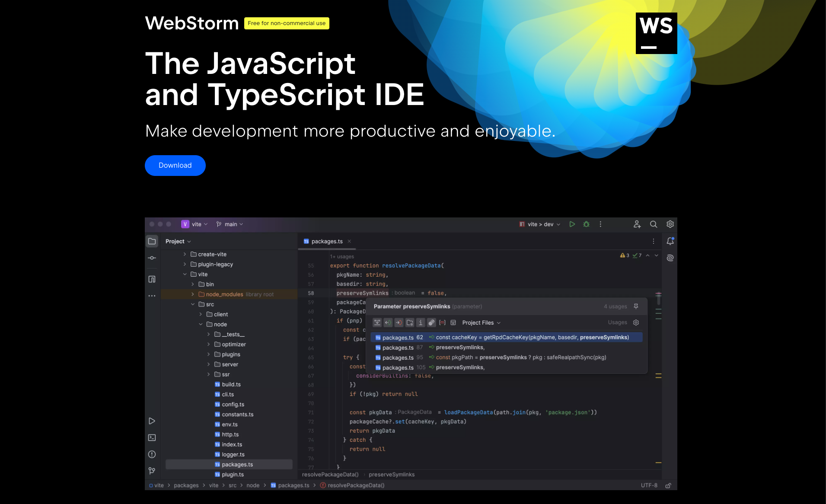Open usages popup settings gear

pyautogui.click(x=636, y=322)
